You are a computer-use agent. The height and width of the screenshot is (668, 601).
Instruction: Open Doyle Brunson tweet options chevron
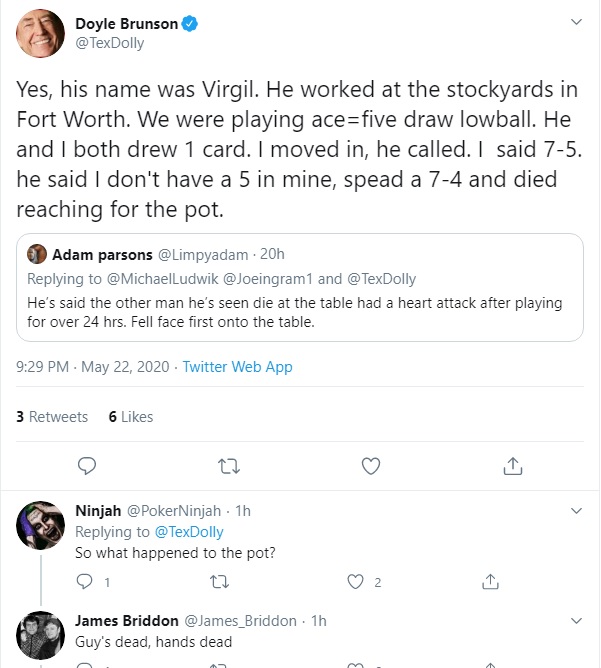(x=576, y=22)
